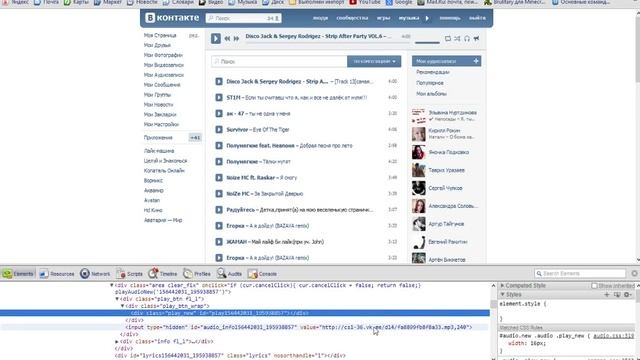Open the сообщества header link
The height and width of the screenshot is (360, 640).
click(352, 18)
